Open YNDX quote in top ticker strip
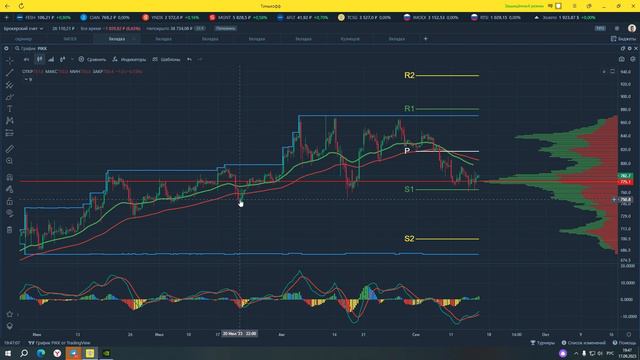640x360 pixels. [x=171, y=18]
